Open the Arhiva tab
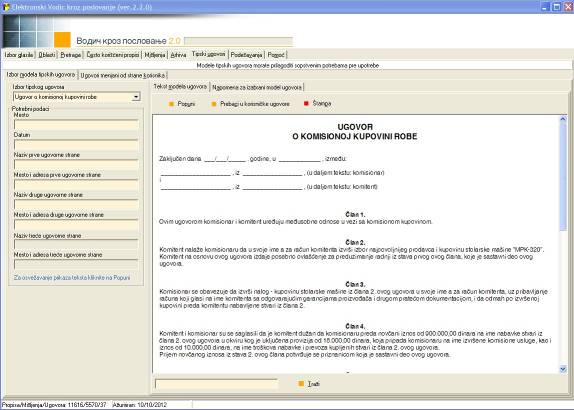The image size is (574, 410). pyautogui.click(x=178, y=55)
